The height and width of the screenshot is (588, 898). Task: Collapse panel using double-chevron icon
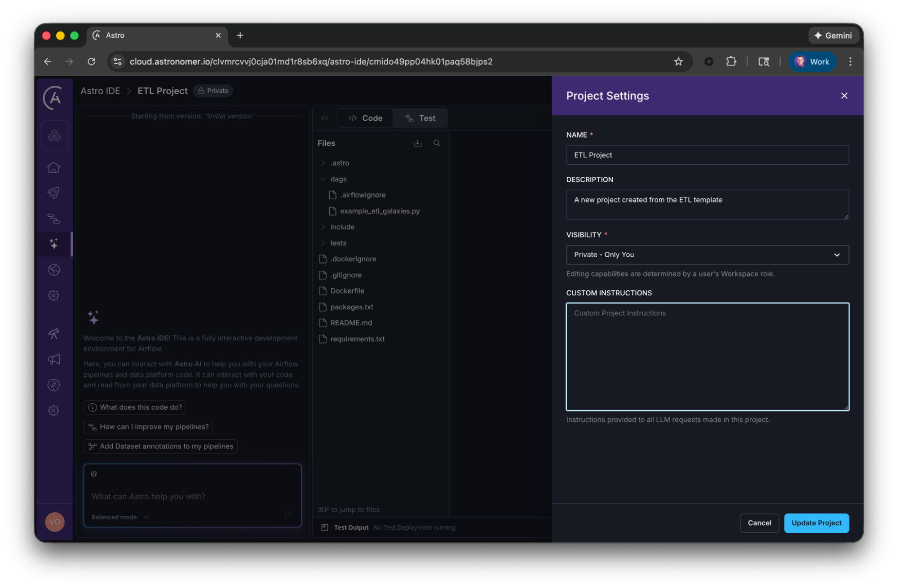[325, 118]
